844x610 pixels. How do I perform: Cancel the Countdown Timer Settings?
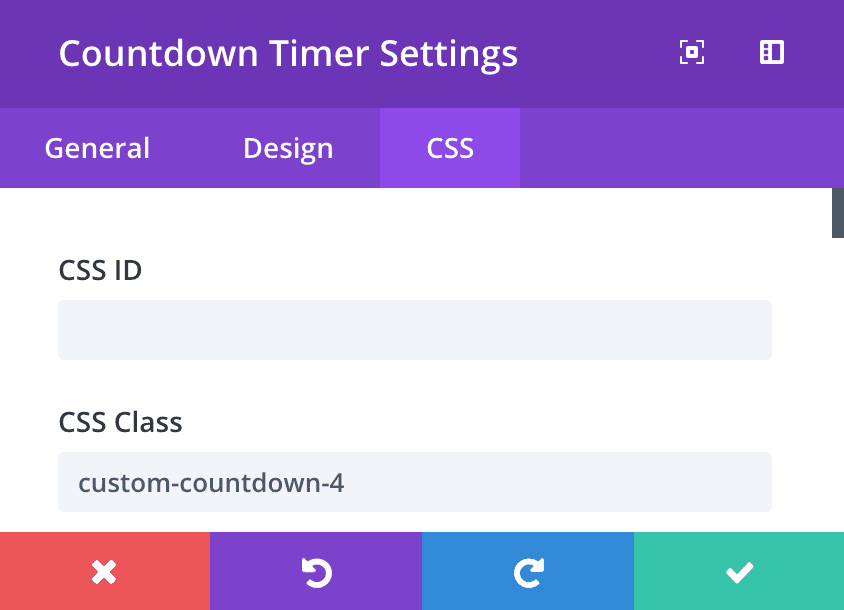pyautogui.click(x=105, y=571)
